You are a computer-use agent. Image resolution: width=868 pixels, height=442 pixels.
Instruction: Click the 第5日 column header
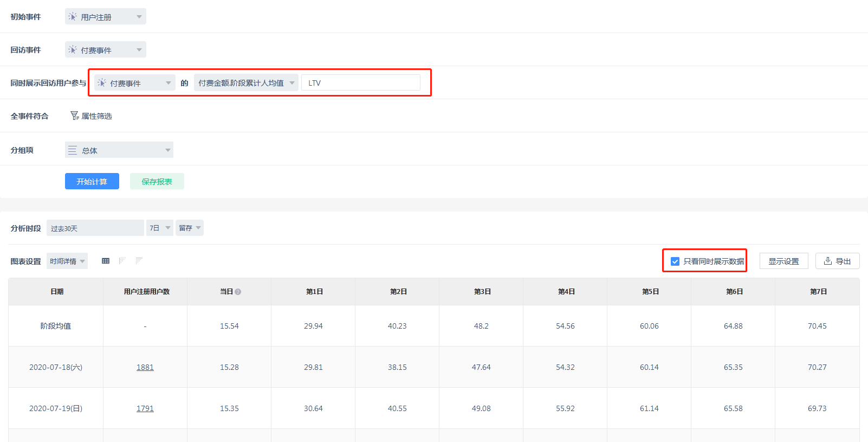(x=650, y=292)
